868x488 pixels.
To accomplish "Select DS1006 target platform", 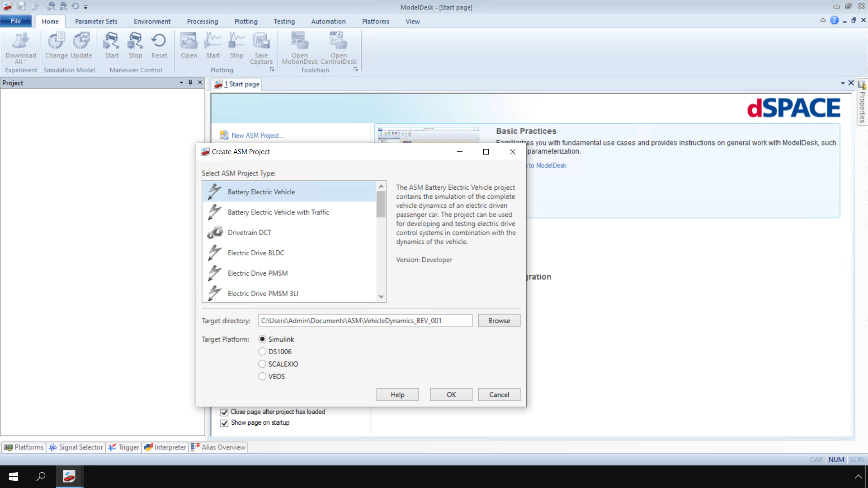I will pos(262,352).
